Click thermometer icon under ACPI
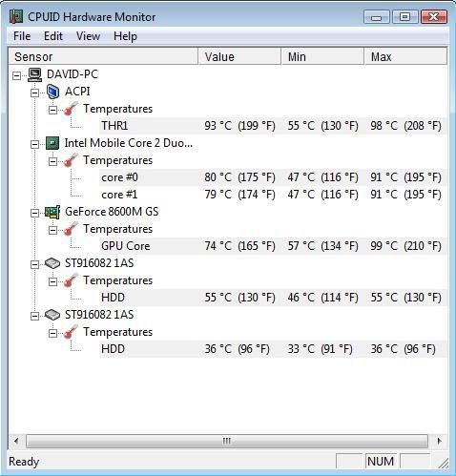Screen dimensions: 456x476 (71, 109)
